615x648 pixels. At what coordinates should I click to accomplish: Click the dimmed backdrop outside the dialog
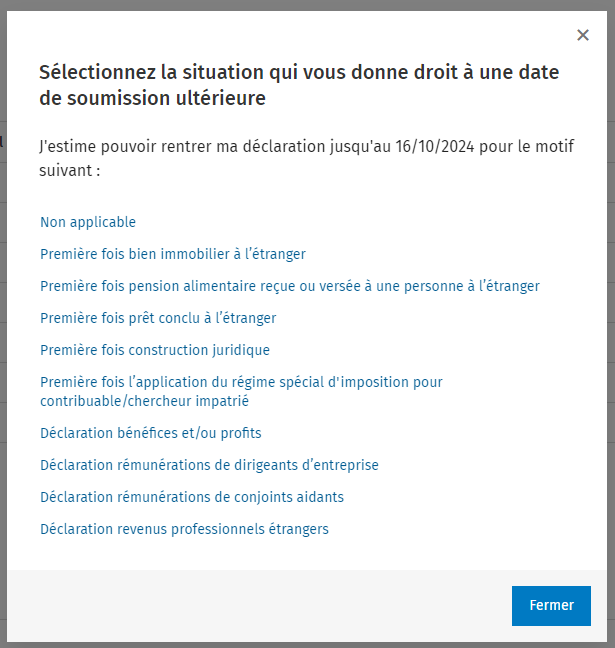click(x=308, y=5)
